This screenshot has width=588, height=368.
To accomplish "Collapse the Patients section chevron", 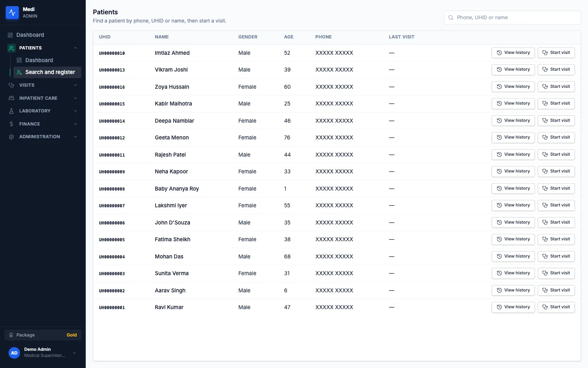I will (x=76, y=48).
